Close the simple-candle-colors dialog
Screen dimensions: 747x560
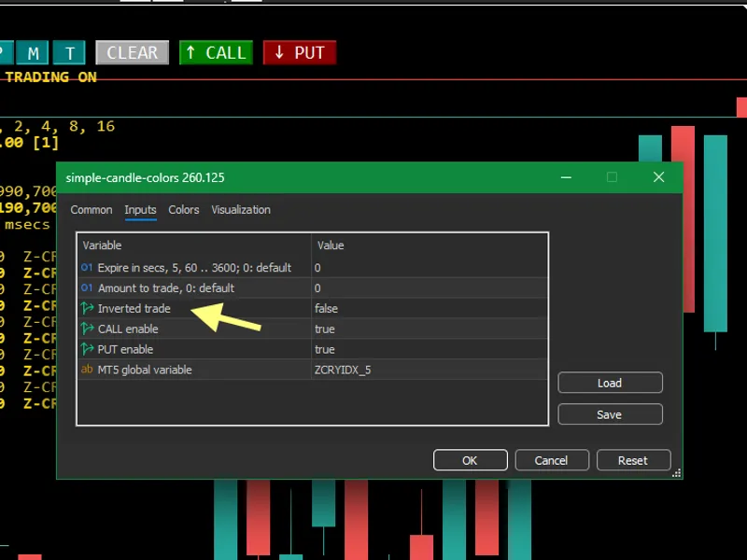[659, 177]
